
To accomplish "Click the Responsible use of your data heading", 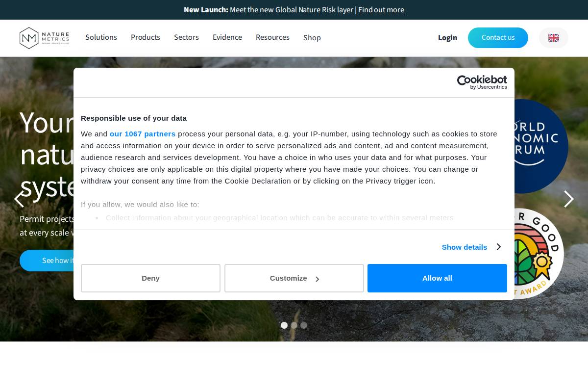I will (134, 118).
